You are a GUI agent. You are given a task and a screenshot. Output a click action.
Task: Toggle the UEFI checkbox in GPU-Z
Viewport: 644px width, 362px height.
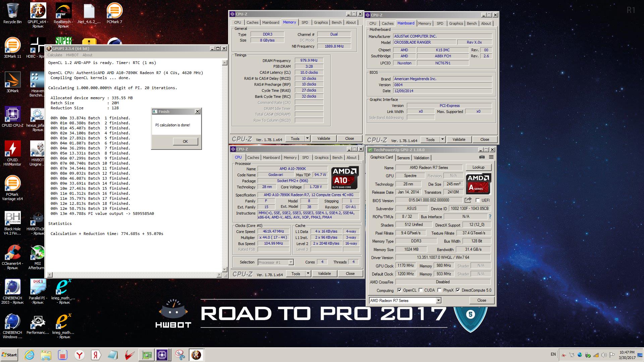click(478, 200)
